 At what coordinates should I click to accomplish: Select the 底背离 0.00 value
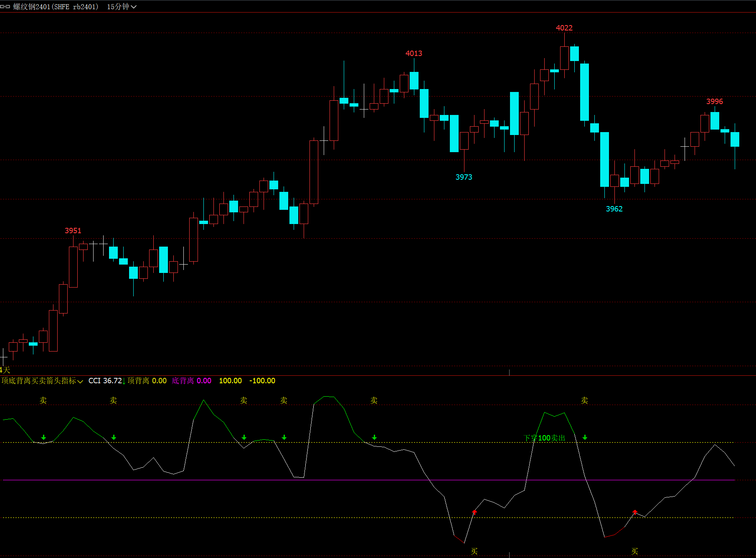pos(192,381)
